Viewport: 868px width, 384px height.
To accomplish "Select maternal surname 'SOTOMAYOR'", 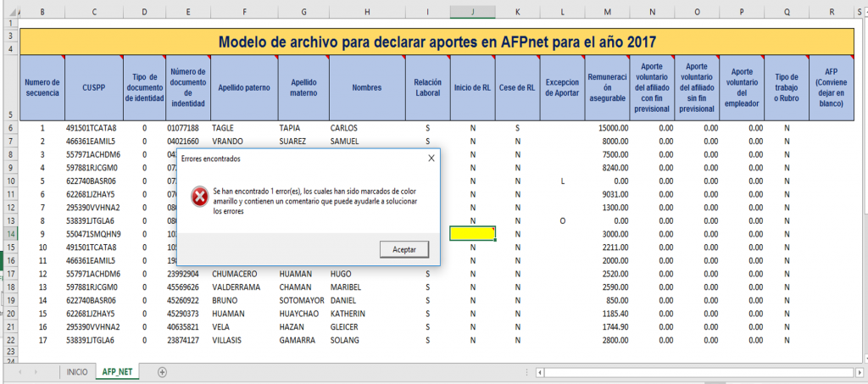I will (x=304, y=300).
